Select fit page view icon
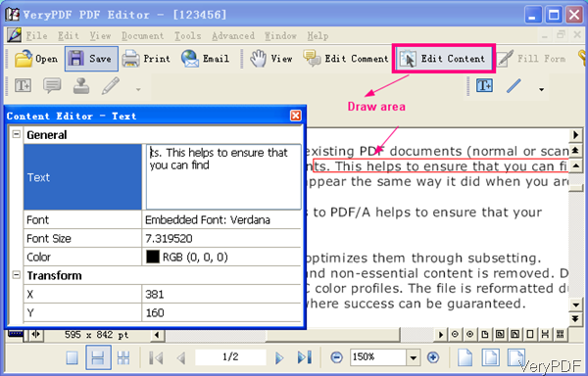The image size is (588, 376). 491,357
